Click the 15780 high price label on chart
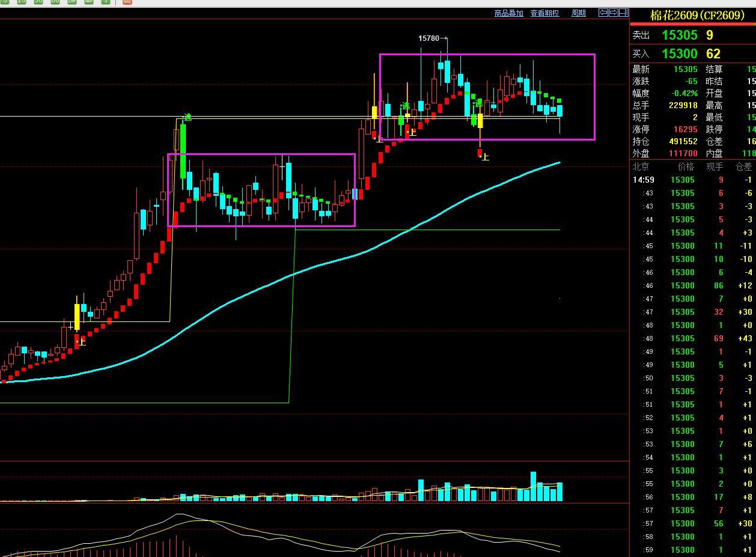The width and height of the screenshot is (756, 557). tap(429, 38)
